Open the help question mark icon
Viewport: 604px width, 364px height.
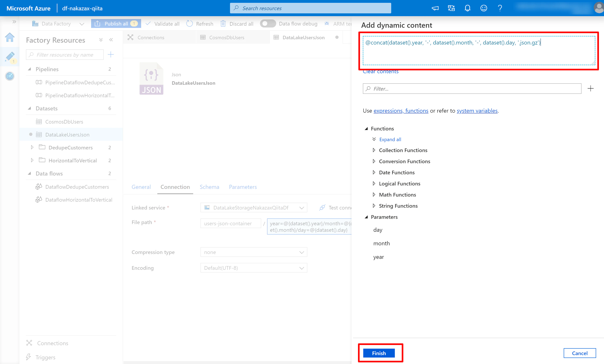[500, 8]
